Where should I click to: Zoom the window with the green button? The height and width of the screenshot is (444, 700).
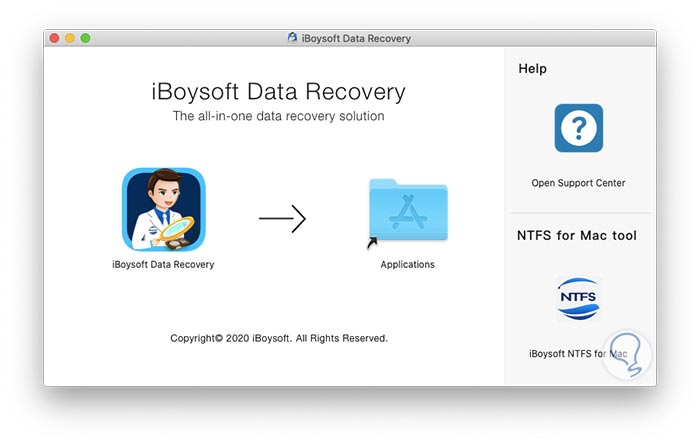point(85,38)
